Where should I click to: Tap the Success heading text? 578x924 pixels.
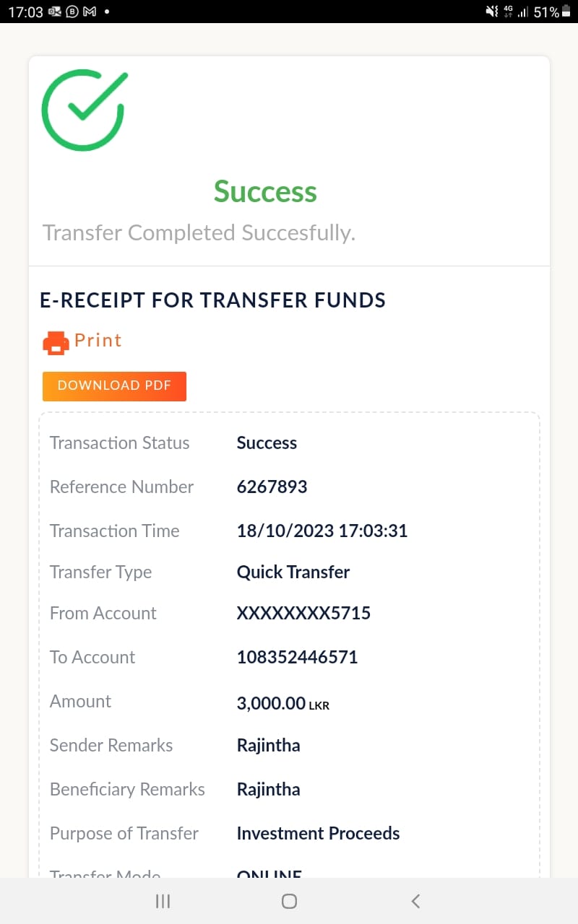point(265,192)
